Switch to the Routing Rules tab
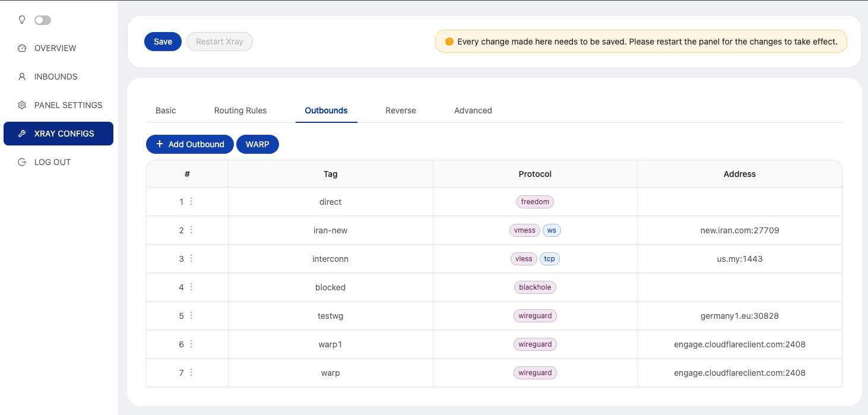868x415 pixels. [x=240, y=110]
